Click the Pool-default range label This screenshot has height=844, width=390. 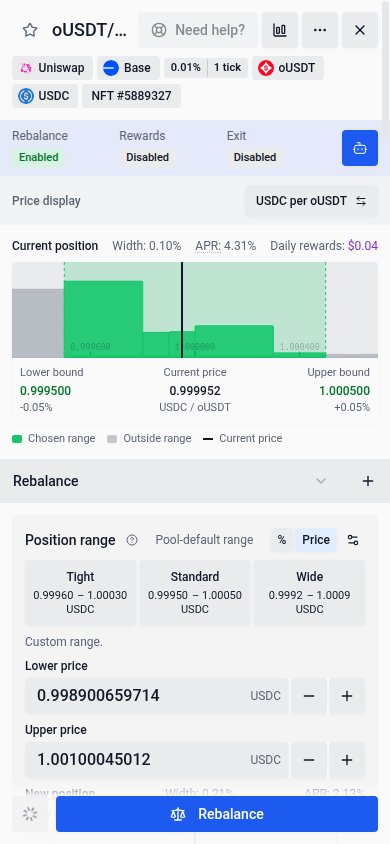(x=204, y=540)
